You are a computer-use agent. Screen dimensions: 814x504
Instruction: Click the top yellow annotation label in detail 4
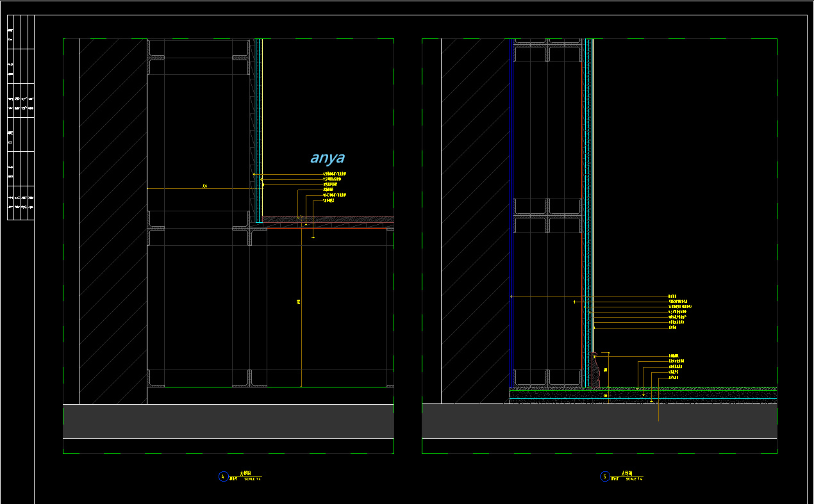(x=335, y=174)
